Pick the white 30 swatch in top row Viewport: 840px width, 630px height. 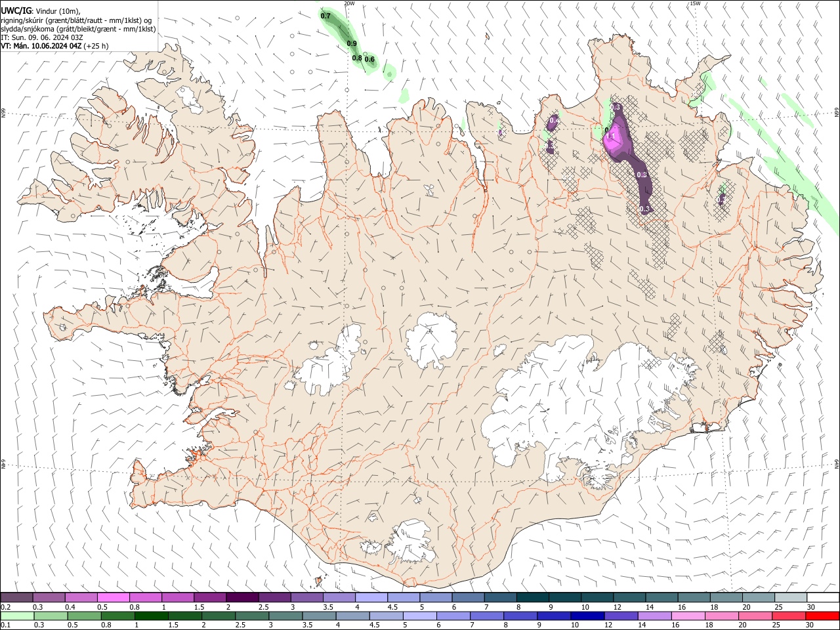pyautogui.click(x=824, y=597)
